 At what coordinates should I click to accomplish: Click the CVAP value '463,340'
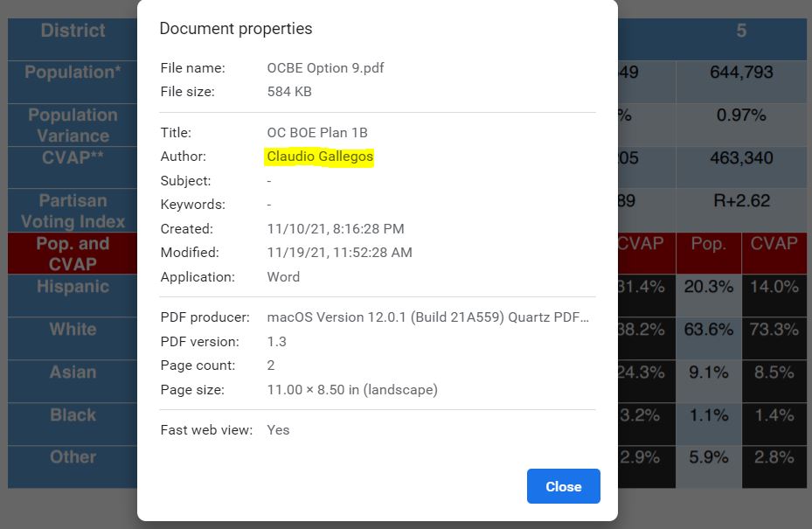(741, 158)
